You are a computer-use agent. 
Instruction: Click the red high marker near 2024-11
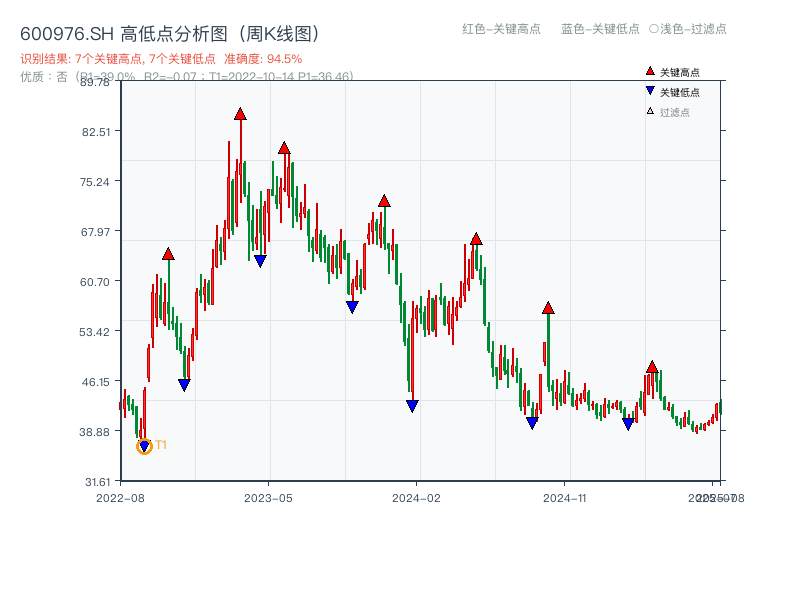547,308
